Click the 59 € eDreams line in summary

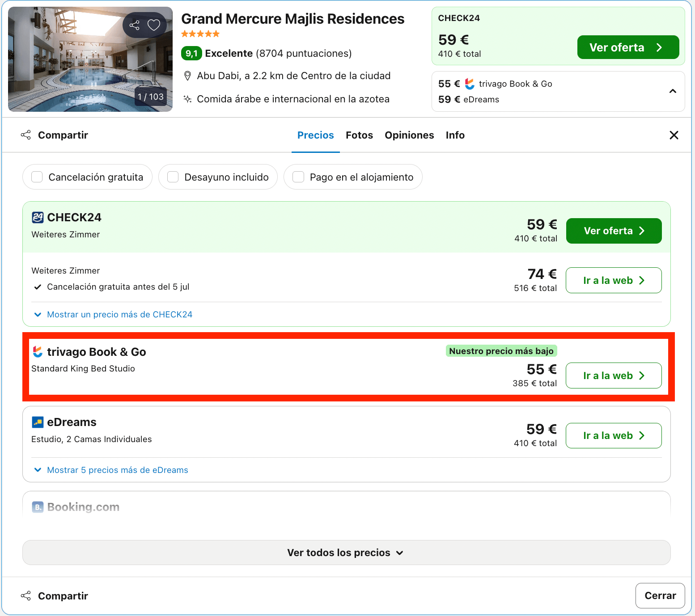pos(469,99)
